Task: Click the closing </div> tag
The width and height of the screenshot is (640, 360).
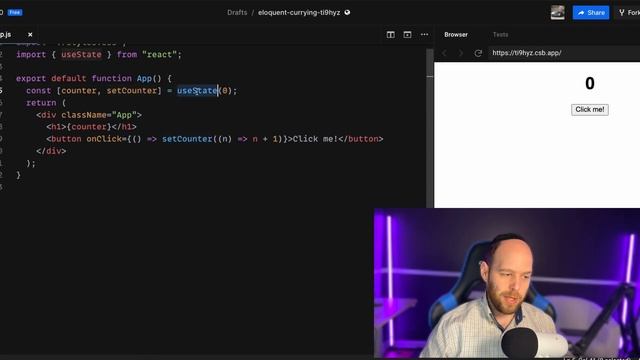Action: (x=51, y=151)
